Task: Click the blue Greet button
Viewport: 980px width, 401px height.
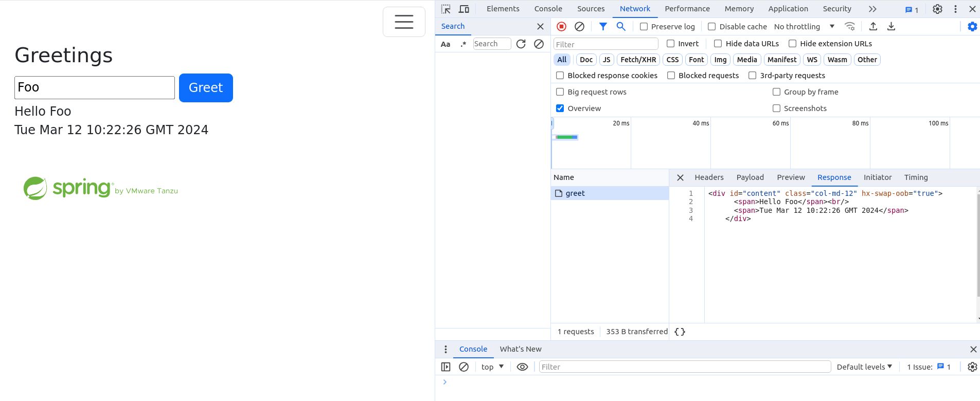Action: 206,88
